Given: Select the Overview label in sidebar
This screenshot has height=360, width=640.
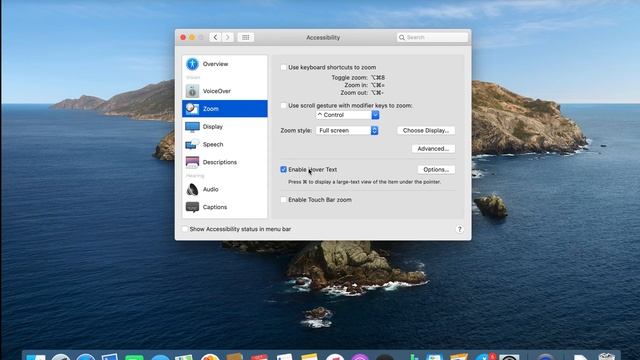Looking at the screenshot, I should point(216,64).
